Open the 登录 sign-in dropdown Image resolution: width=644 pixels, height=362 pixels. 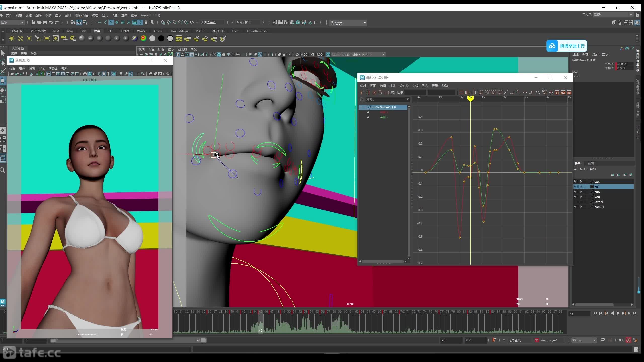348,23
